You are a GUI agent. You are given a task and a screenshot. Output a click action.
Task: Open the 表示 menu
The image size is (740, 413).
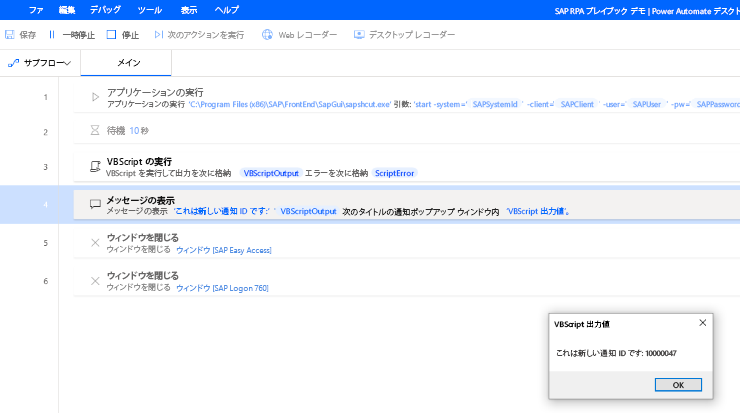point(189,10)
